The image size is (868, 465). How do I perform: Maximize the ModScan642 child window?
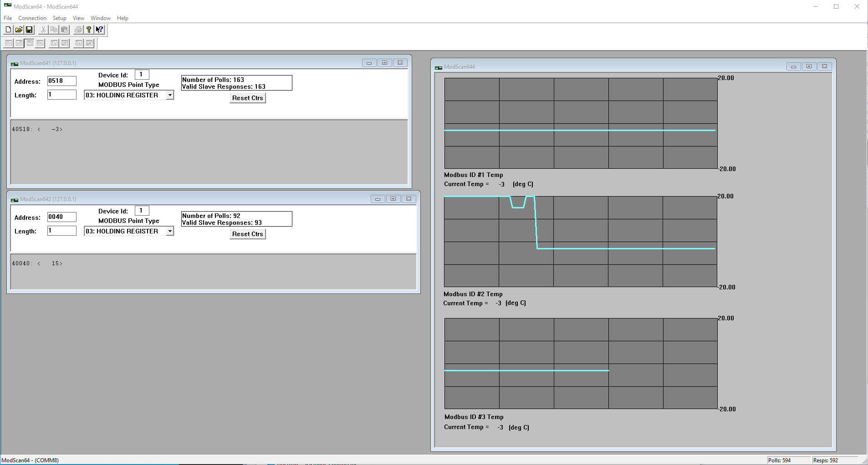click(393, 199)
